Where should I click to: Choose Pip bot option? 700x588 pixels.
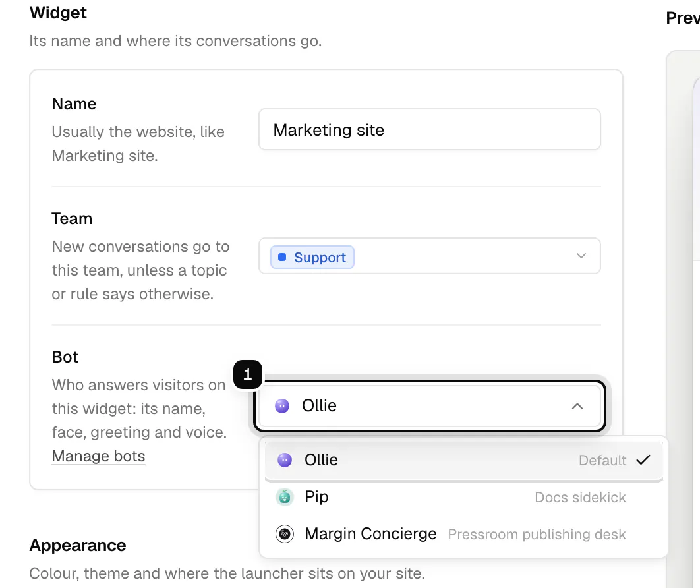click(464, 497)
